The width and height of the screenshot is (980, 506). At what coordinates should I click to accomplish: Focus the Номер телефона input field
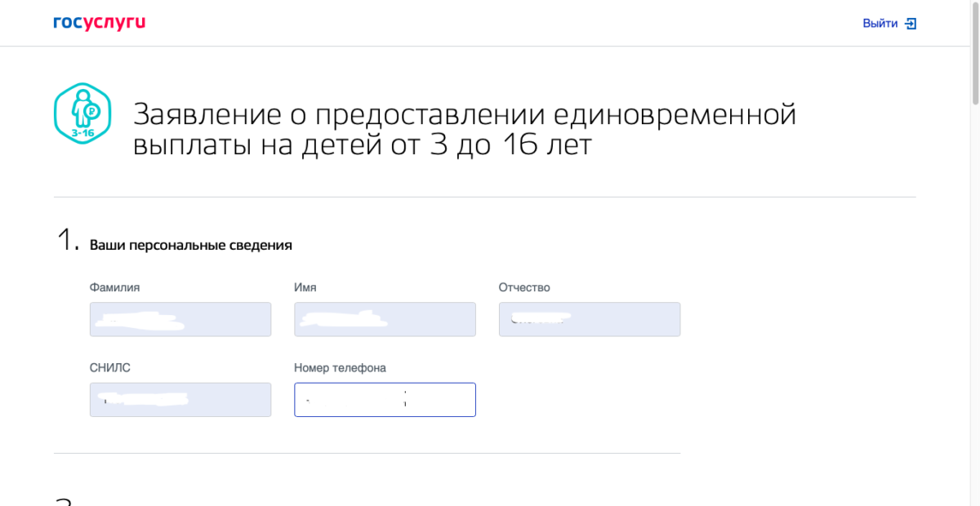(x=385, y=400)
